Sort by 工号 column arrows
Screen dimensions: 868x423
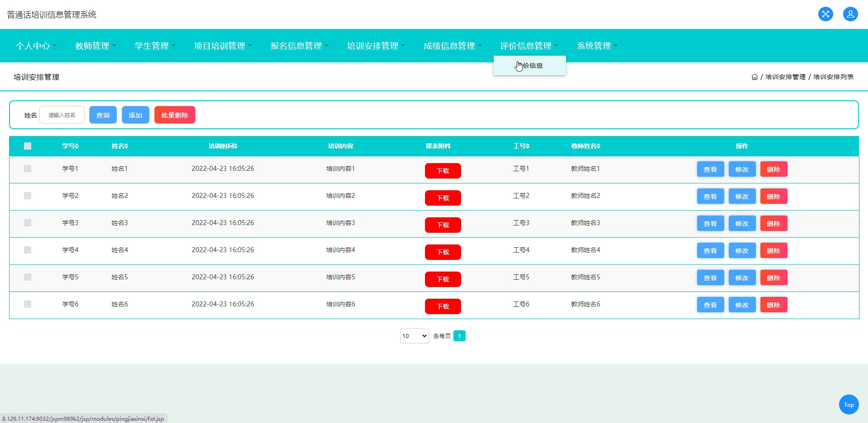pos(528,146)
